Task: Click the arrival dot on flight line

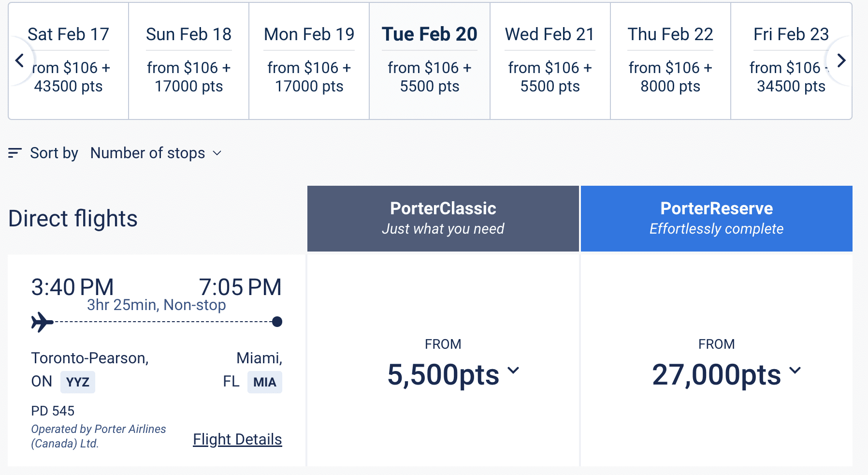Action: (x=277, y=322)
